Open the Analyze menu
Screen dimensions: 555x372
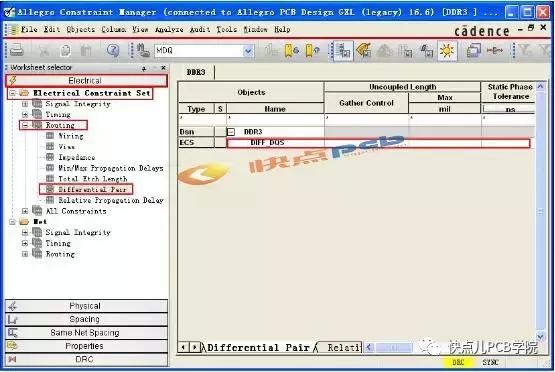169,29
